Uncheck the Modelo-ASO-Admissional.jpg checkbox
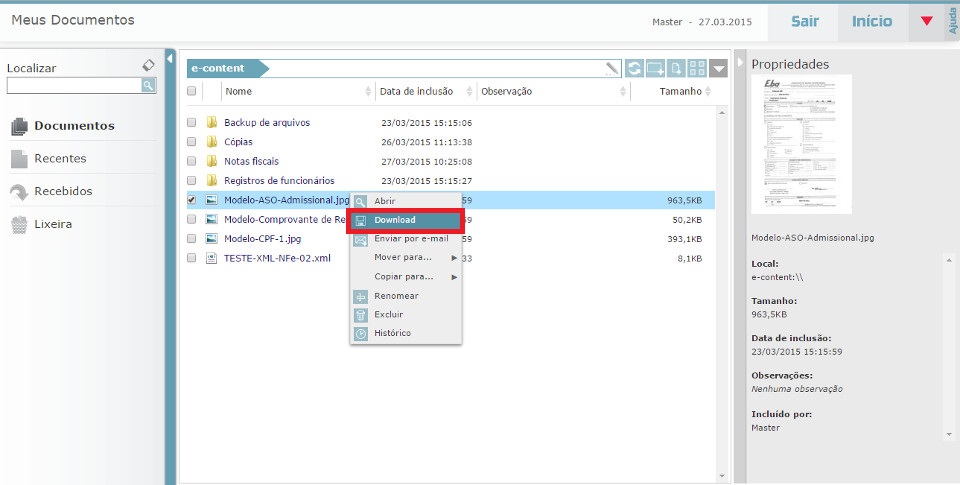 click(x=192, y=200)
